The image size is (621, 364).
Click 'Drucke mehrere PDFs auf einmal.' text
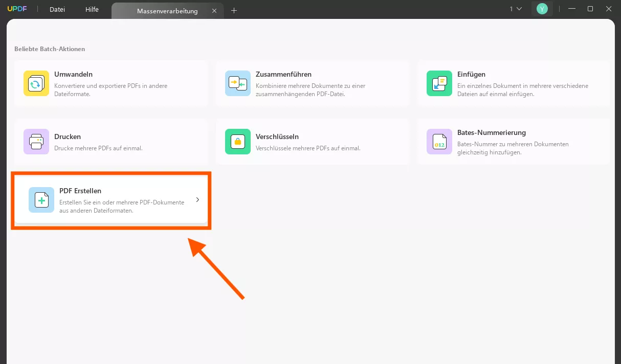coord(98,148)
